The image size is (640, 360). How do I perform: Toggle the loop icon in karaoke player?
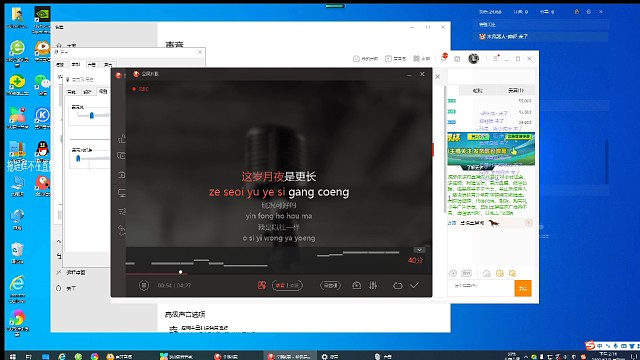398,286
